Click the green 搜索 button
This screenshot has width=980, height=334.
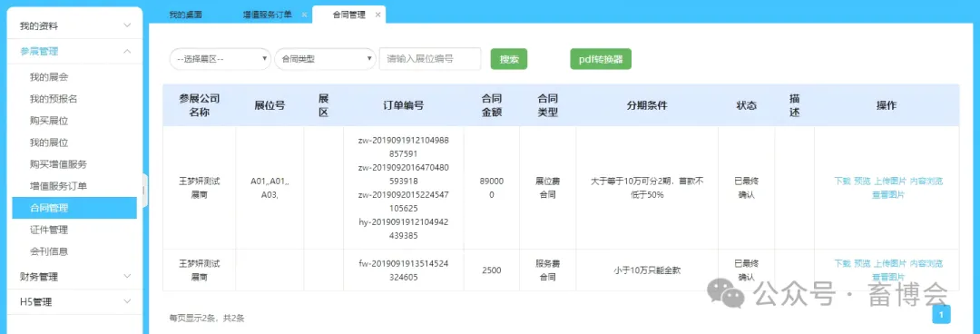click(509, 59)
